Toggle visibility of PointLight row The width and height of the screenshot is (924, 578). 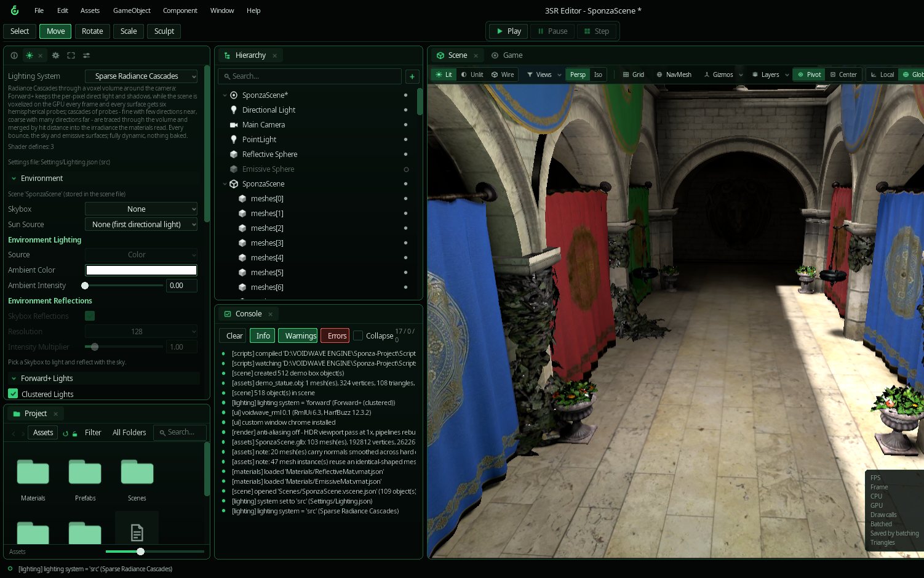(405, 140)
